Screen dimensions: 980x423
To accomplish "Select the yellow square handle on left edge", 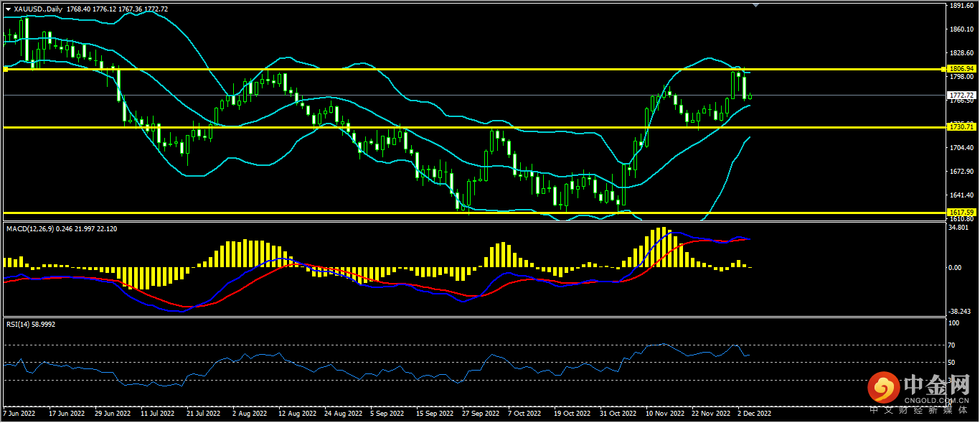I will click(5, 69).
